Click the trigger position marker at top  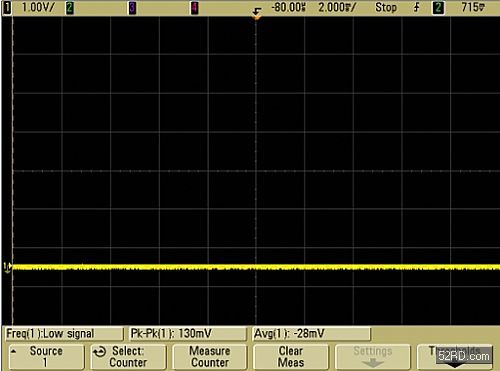(x=256, y=14)
